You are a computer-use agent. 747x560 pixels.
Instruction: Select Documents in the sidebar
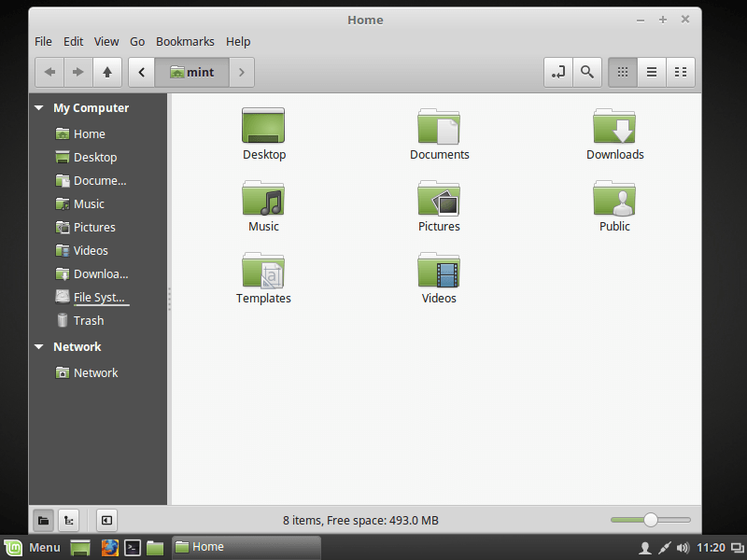click(91, 180)
